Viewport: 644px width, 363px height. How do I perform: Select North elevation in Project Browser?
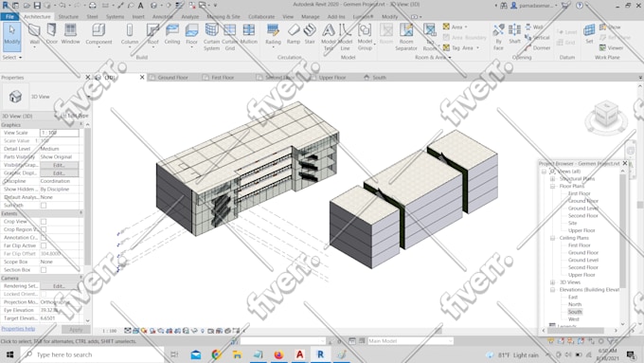point(575,304)
